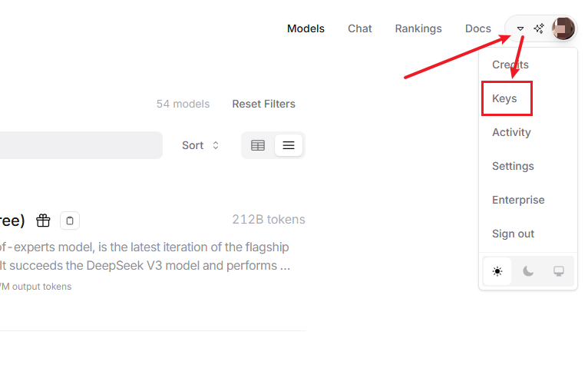
Task: Copy the model ID with the clipboard icon
Action: 70,221
